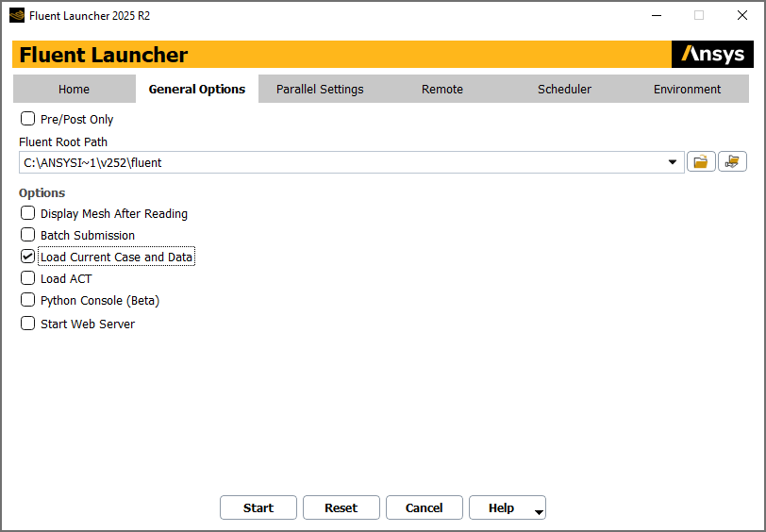Enable the Load ACT checkbox
Screen dimensions: 766x532
click(28, 278)
